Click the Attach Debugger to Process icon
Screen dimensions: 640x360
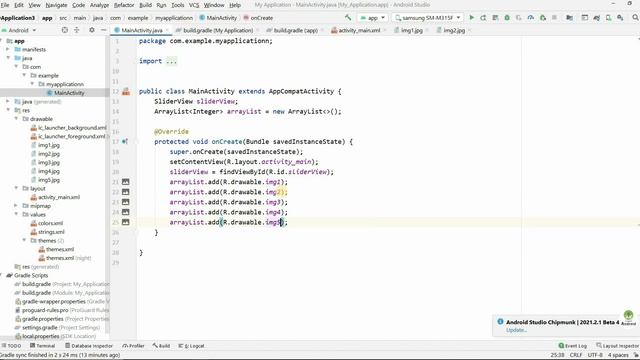[x=542, y=18]
